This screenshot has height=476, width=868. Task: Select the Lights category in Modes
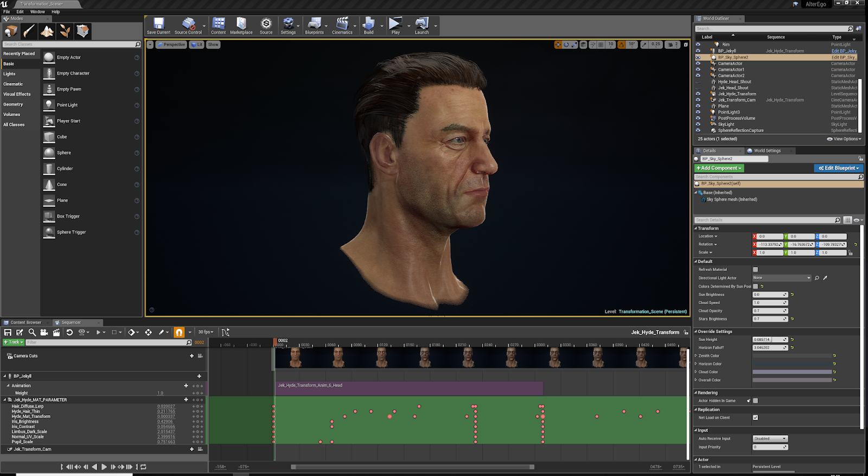(10, 74)
